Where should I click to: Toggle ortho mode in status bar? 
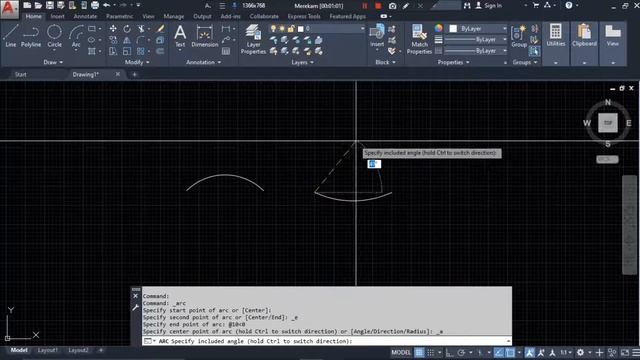[449, 352]
